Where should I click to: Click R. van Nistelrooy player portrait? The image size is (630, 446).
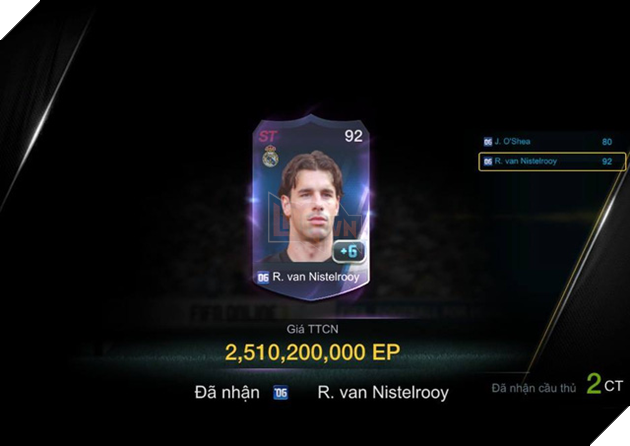[x=311, y=207]
